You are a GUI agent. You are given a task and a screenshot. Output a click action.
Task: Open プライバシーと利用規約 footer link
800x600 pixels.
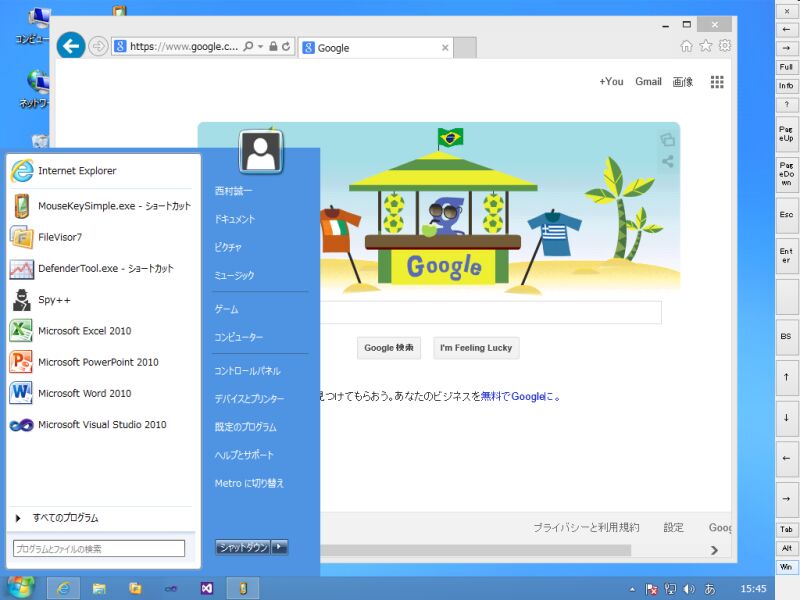point(586,528)
